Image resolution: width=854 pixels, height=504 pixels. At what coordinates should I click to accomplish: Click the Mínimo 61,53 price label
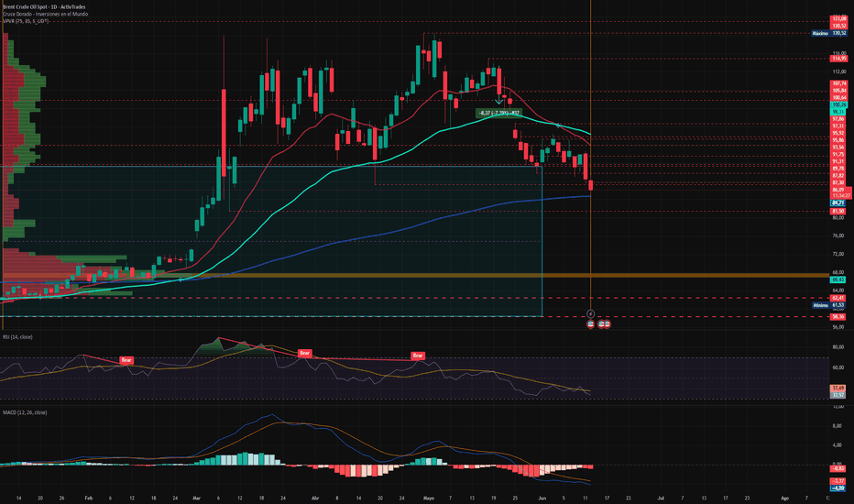click(829, 305)
